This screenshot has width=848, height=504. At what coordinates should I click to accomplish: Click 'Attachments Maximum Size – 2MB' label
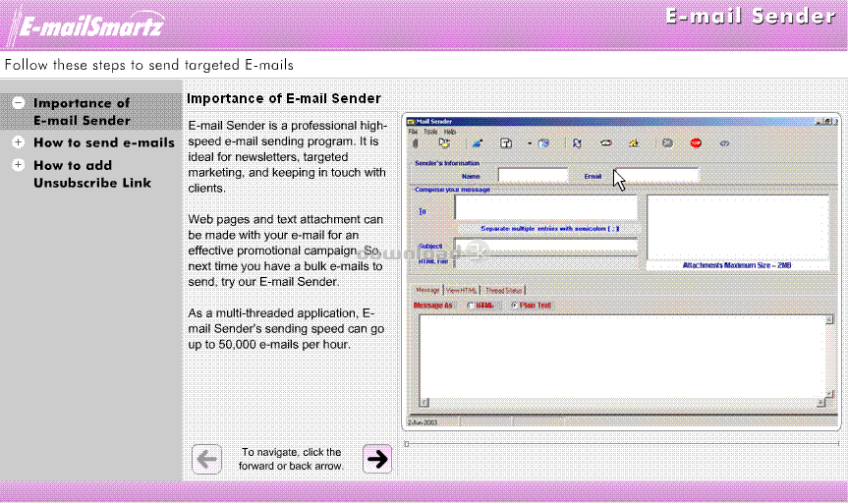pyautogui.click(x=737, y=265)
